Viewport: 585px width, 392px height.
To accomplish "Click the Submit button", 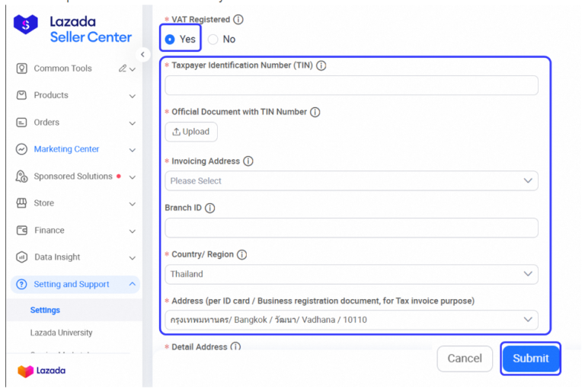I will [x=530, y=359].
